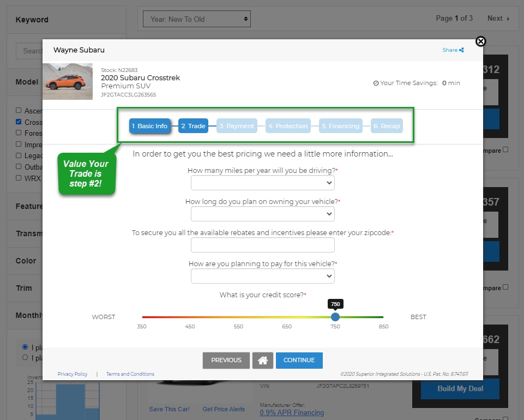Click the 550 credit score label

pos(238,326)
